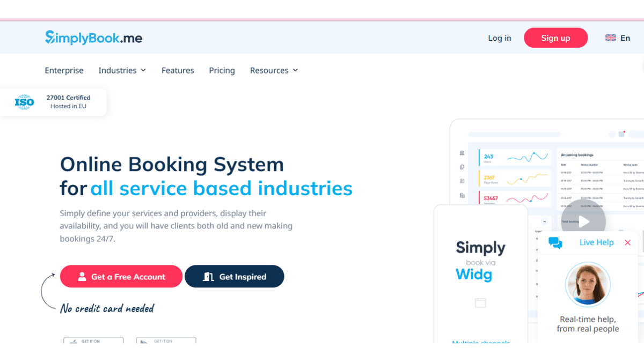
Task: Play the dashboard demo video
Action: 583,221
